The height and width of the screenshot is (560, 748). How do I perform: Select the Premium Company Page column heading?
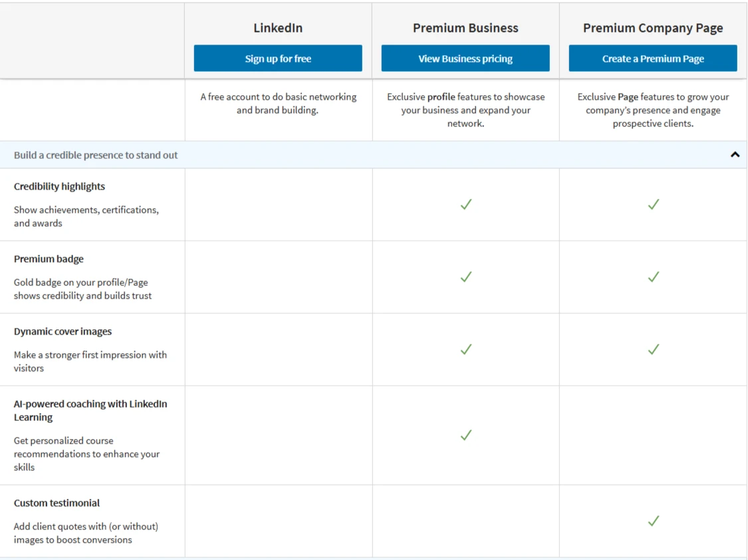[653, 28]
